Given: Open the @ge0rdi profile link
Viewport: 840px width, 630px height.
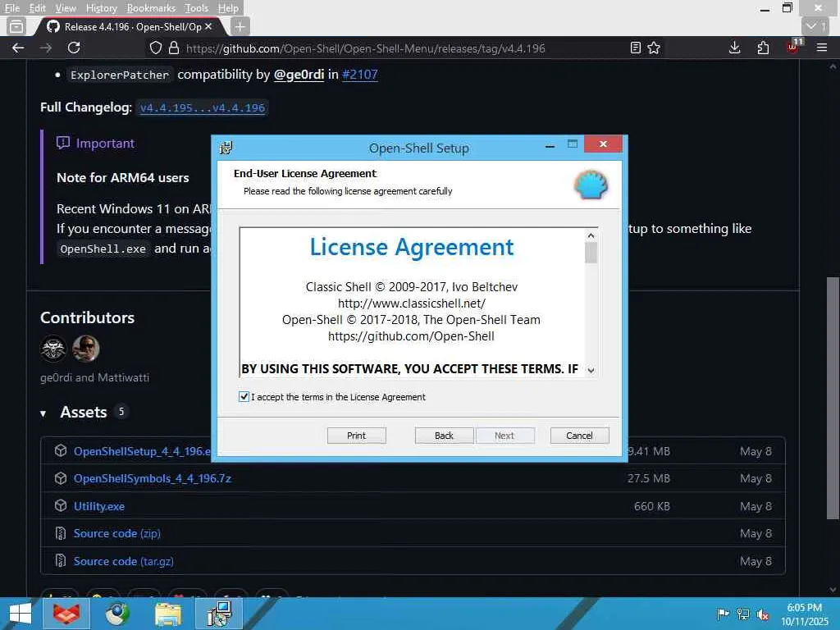Looking at the screenshot, I should tap(299, 75).
